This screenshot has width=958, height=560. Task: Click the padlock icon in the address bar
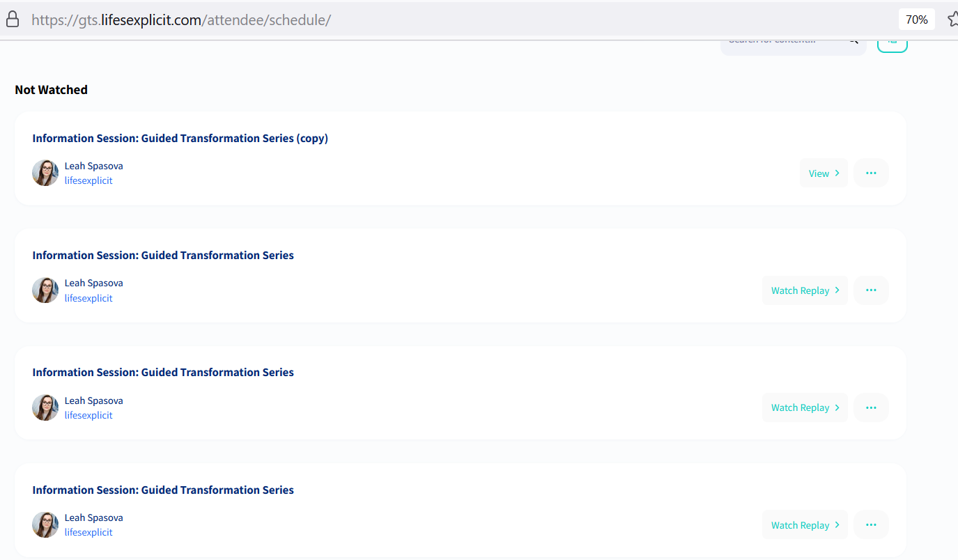[13, 20]
